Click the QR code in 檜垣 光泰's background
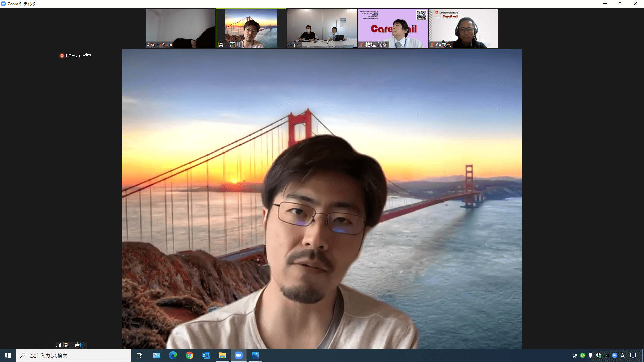This screenshot has height=362, width=644. (x=421, y=15)
